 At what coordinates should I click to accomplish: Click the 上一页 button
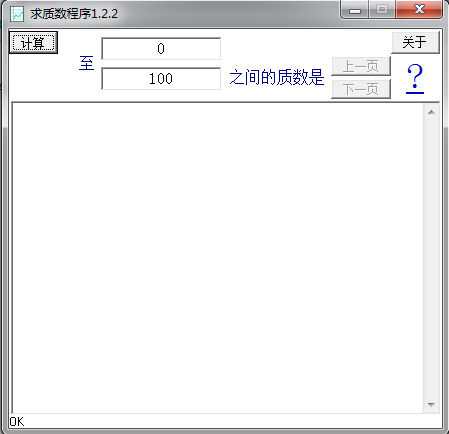pos(361,66)
